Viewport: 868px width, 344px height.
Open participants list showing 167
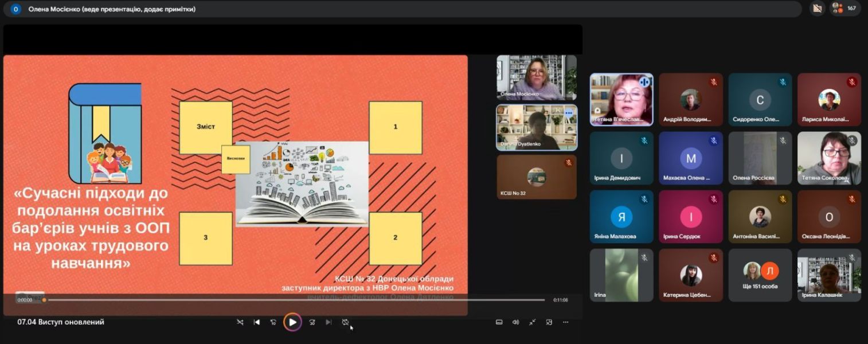click(845, 8)
